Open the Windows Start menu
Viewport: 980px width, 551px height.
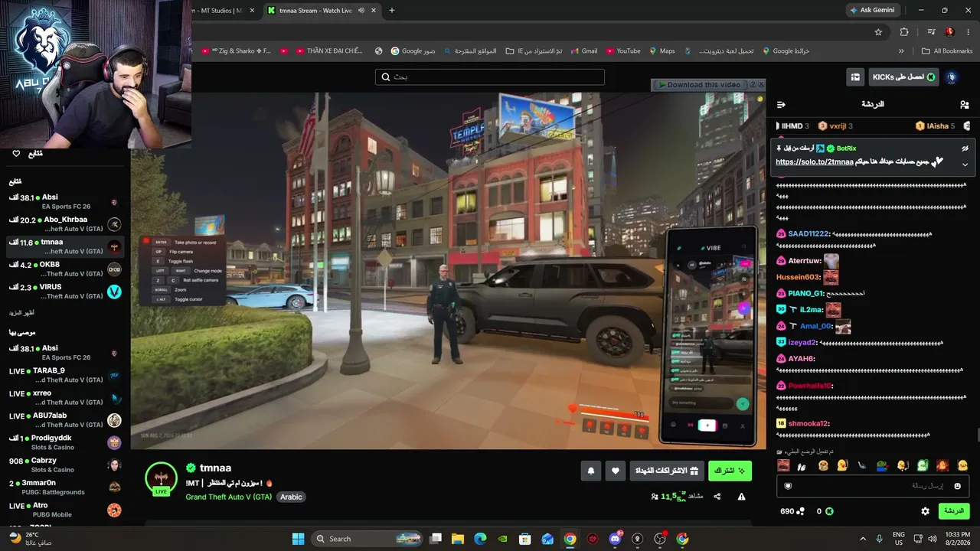(x=299, y=539)
